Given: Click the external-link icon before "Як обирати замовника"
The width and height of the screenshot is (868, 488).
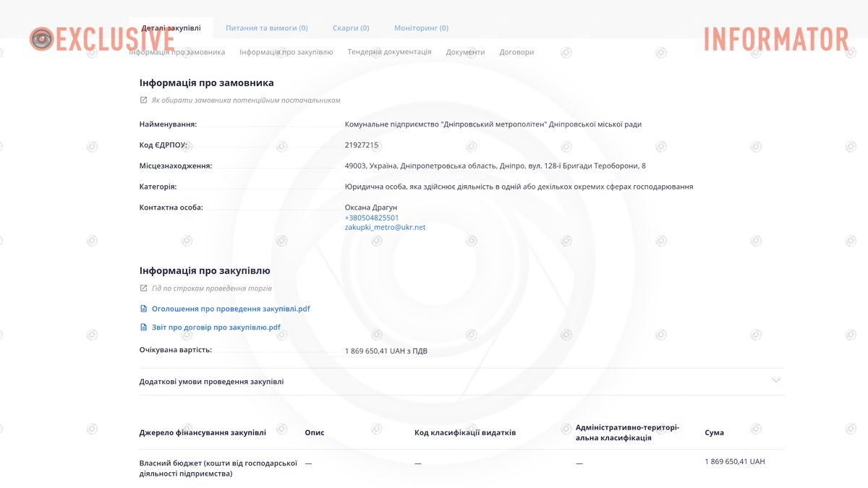Looking at the screenshot, I should click(x=143, y=100).
